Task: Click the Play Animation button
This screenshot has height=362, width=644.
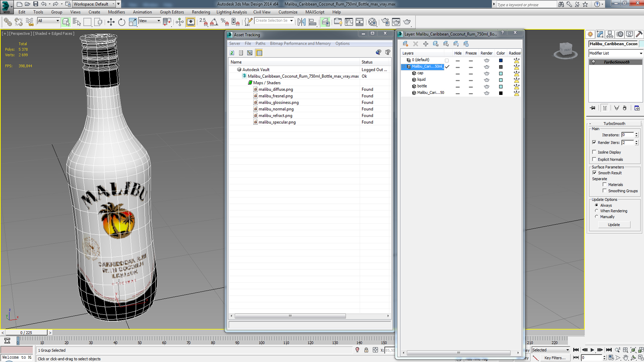Action: pos(592,350)
